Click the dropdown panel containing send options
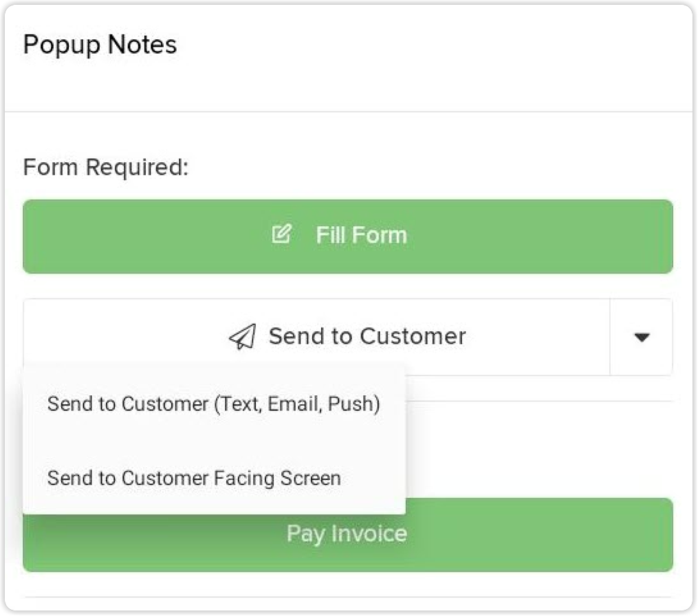 click(215, 440)
